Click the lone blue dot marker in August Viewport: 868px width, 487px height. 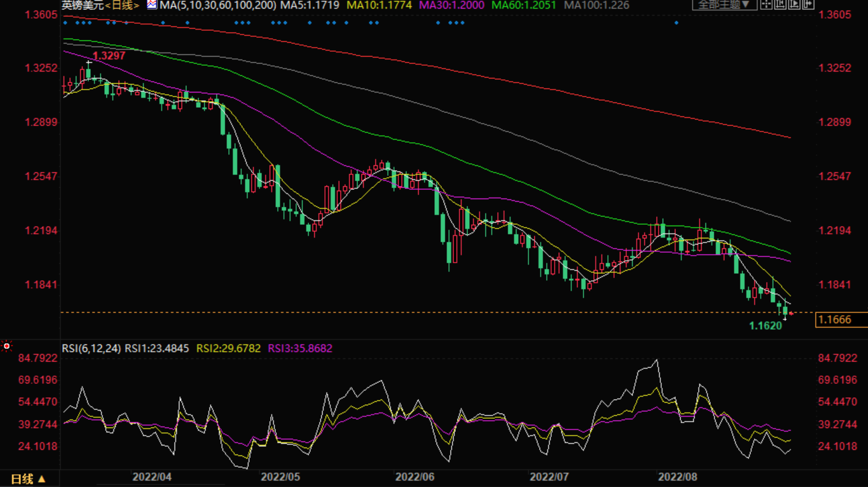[x=676, y=23]
